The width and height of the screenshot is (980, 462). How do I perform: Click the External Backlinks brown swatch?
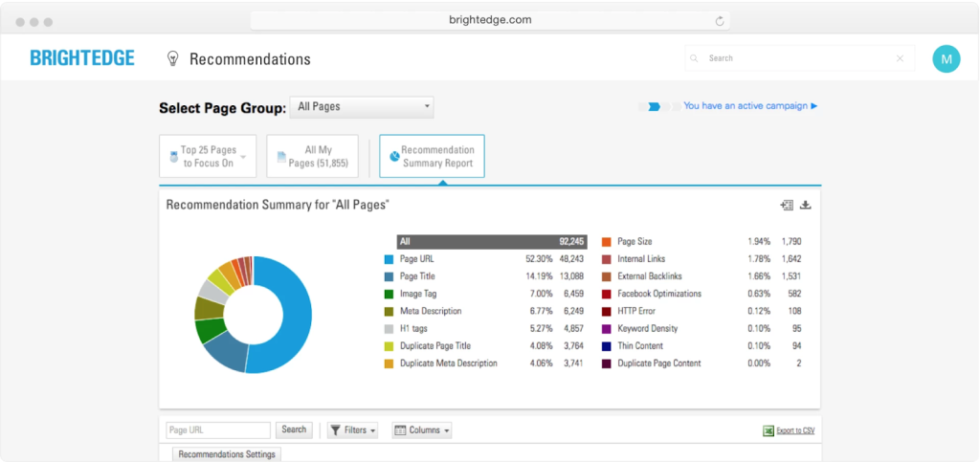click(x=606, y=276)
